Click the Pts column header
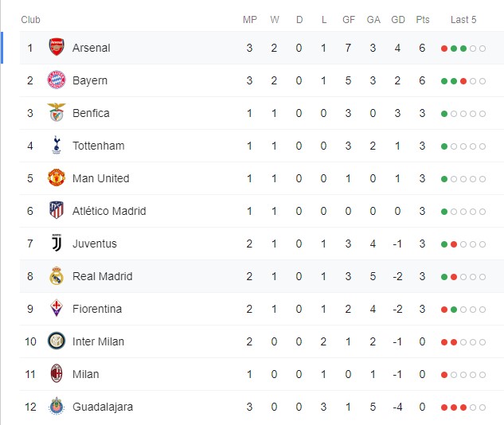Viewport: 504px width, 425px height. 422,20
